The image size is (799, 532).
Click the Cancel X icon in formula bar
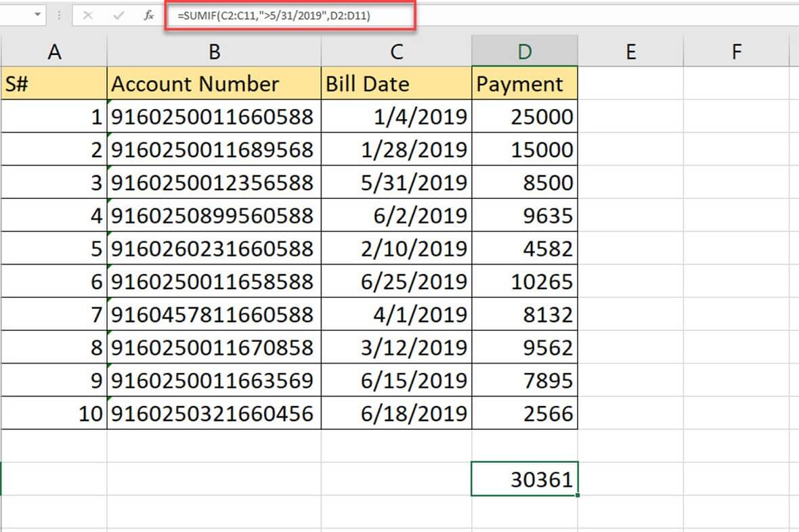87,16
